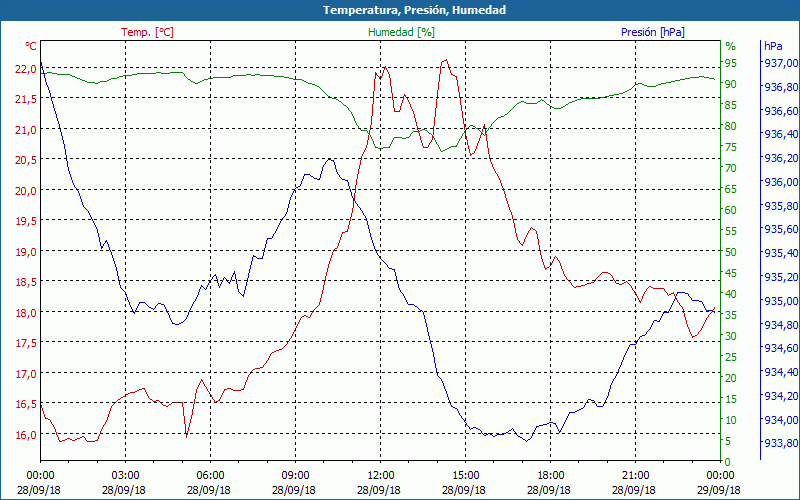Click temperature axis value 21,5
Image resolution: width=800 pixels, height=500 pixels.
[28, 99]
